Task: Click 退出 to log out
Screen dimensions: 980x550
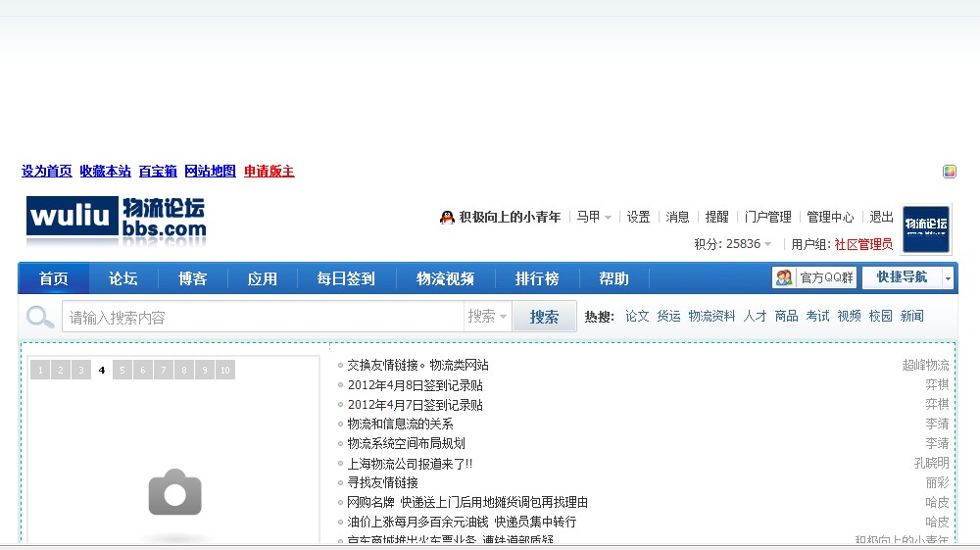Action: pos(881,217)
